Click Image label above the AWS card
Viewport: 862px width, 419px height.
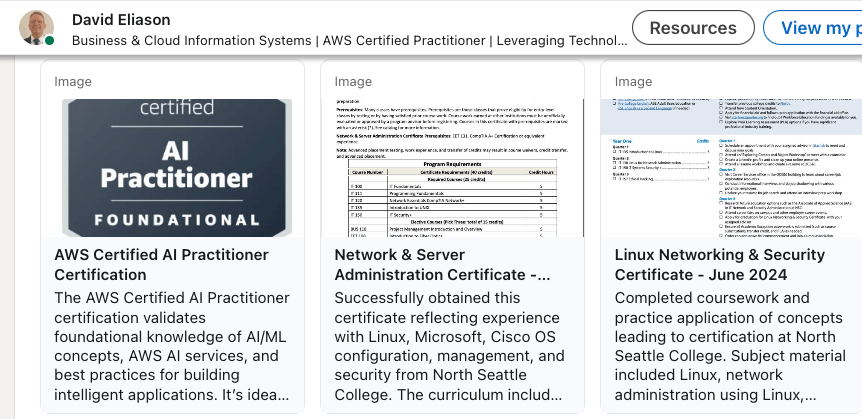tap(73, 82)
